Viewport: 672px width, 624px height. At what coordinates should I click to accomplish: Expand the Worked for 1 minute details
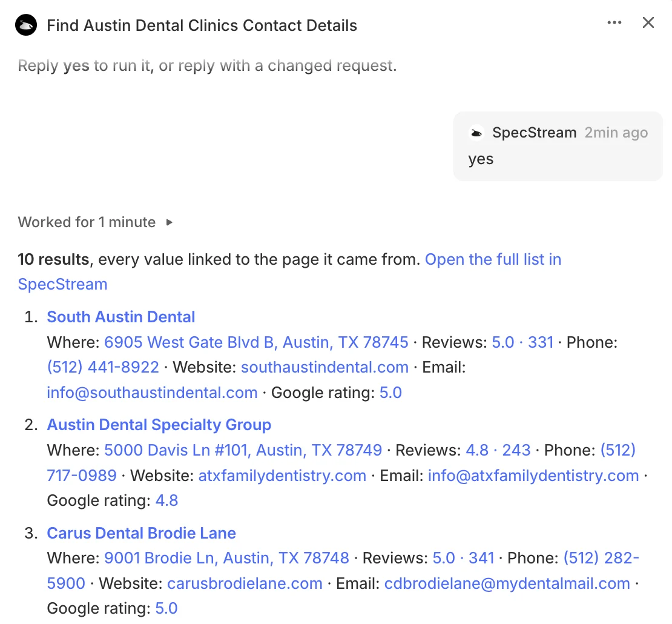click(x=170, y=222)
